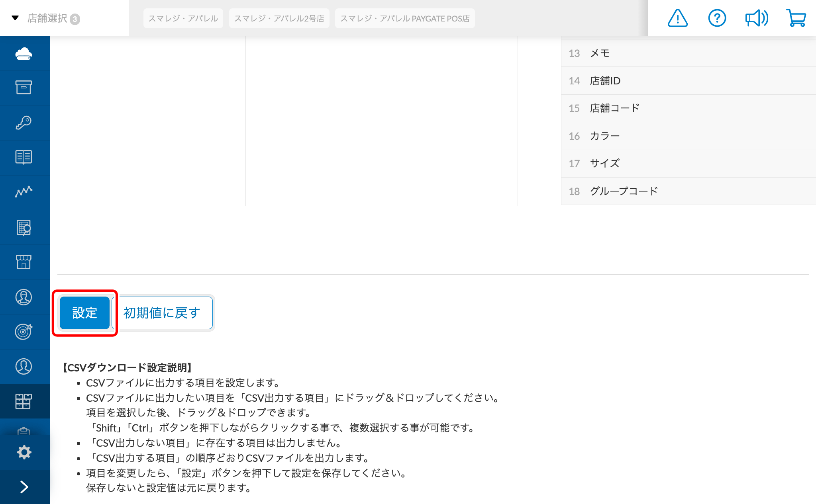816x504 pixels.
Task: Open the warning triangle alerts icon
Action: pyautogui.click(x=677, y=18)
